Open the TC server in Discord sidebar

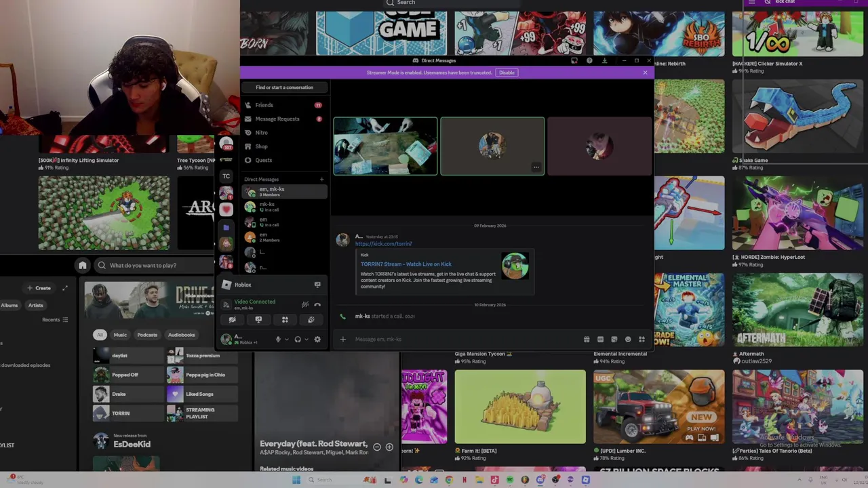point(226,176)
